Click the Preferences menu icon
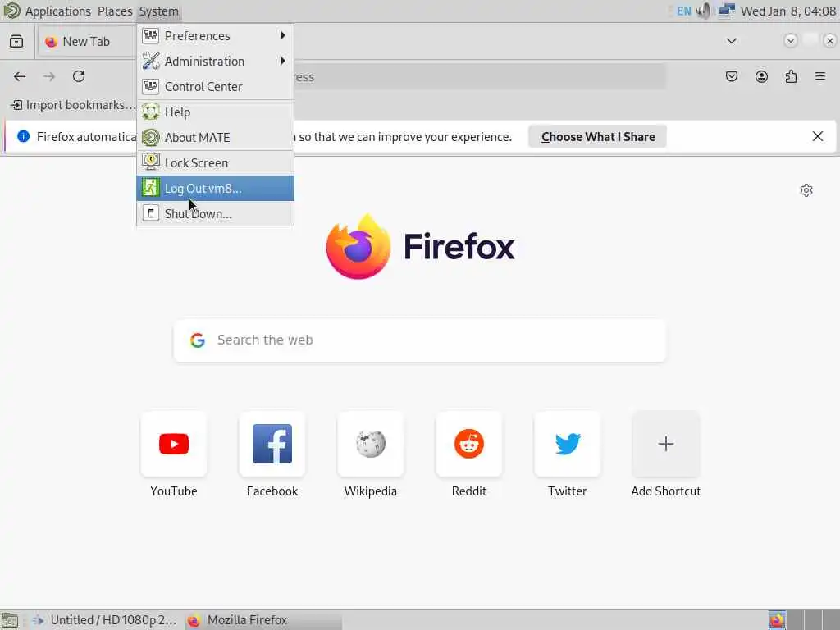The width and height of the screenshot is (840, 630). click(151, 36)
